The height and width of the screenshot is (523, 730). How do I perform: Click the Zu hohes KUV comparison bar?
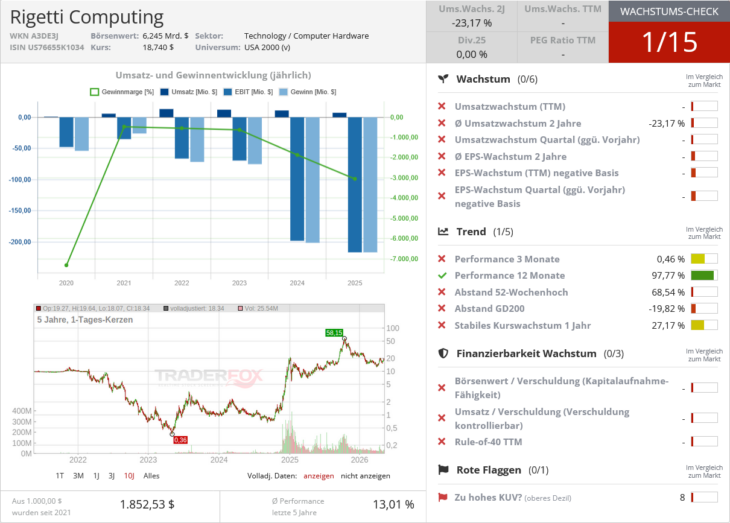[704, 497]
